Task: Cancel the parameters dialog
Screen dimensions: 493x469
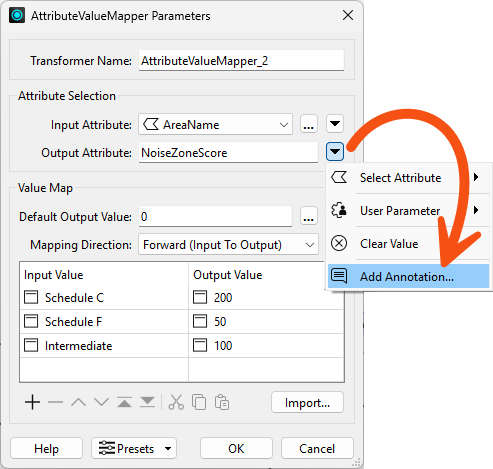Action: (317, 449)
